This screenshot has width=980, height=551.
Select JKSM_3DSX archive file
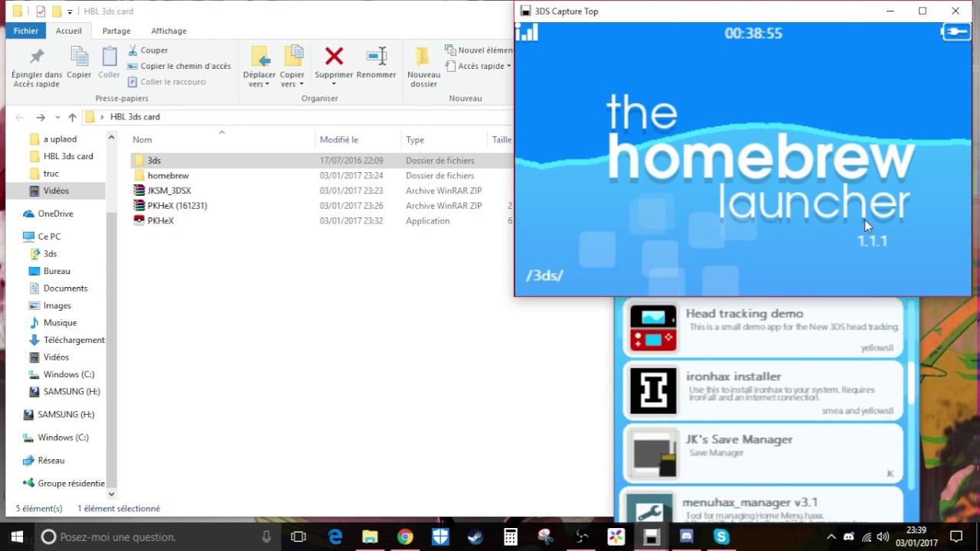point(168,191)
